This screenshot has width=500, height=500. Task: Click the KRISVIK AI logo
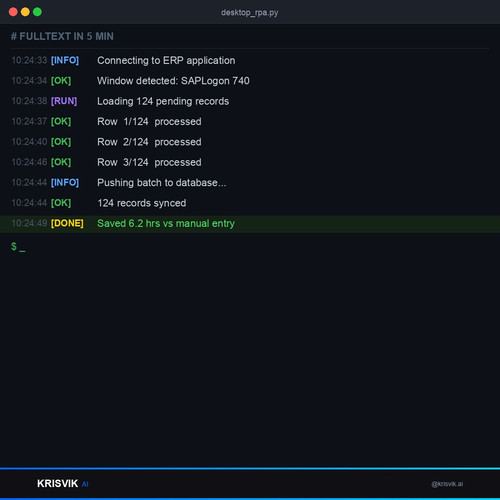[63, 484]
